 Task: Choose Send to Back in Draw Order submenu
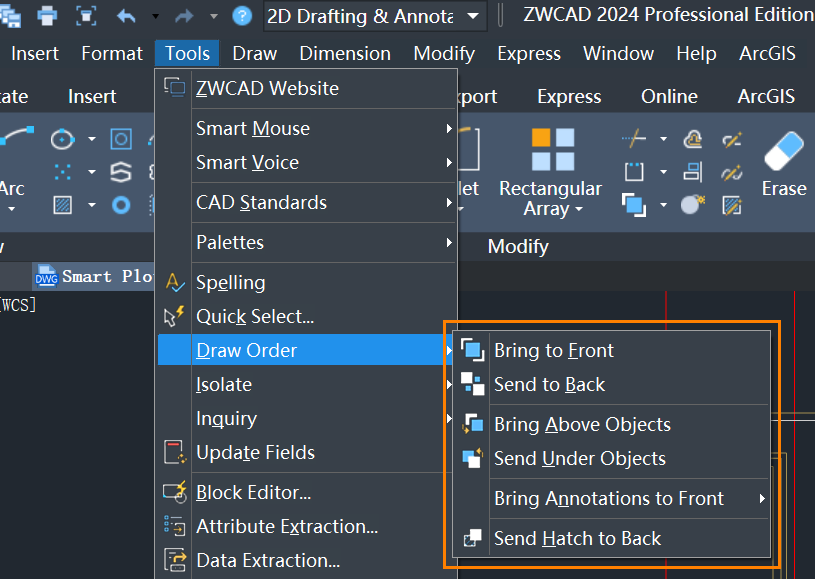[612, 385]
